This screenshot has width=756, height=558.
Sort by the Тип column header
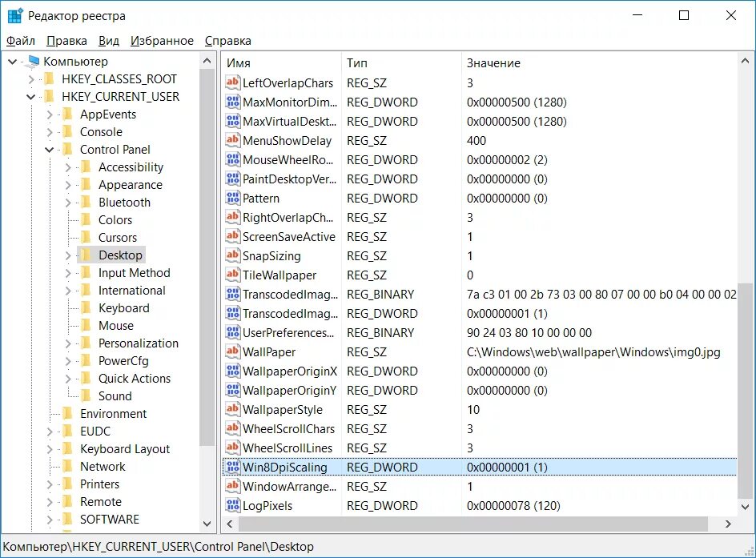(x=401, y=63)
